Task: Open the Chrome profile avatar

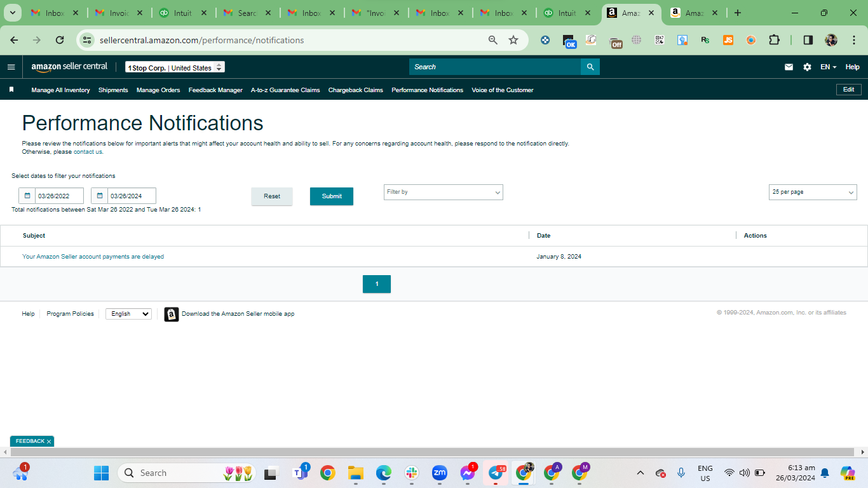Action: (831, 40)
